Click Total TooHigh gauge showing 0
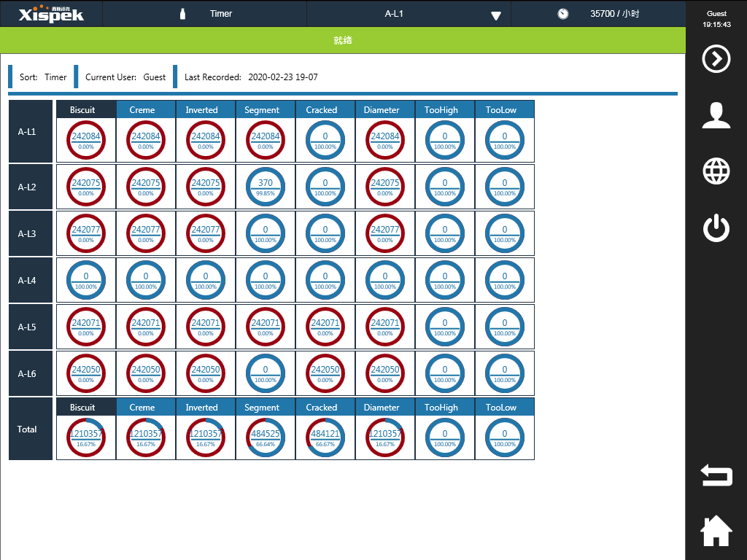The image size is (747, 560). tap(445, 437)
